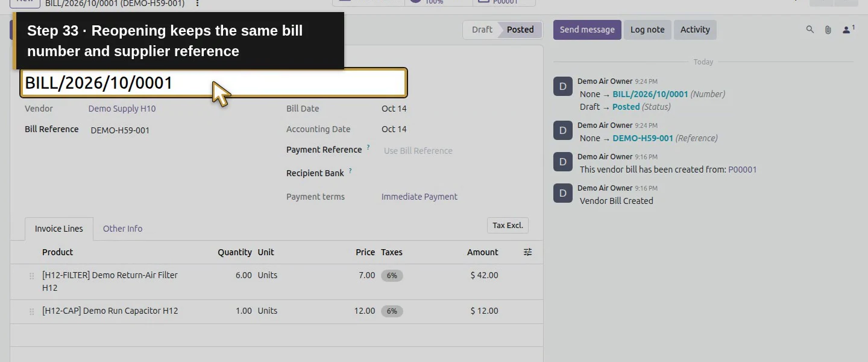Click the Bill Reference field DEMO-H59-001
Image resolution: width=868 pixels, height=362 pixels.
coord(120,130)
